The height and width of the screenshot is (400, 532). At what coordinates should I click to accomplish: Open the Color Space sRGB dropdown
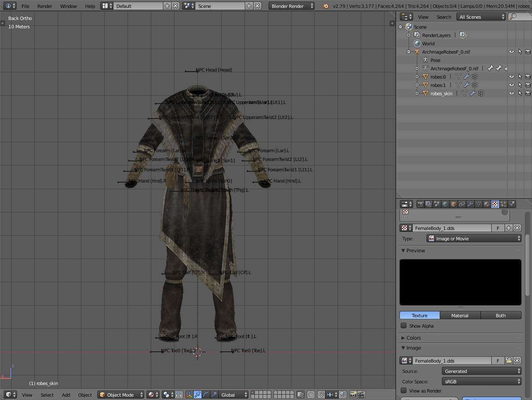(481, 381)
